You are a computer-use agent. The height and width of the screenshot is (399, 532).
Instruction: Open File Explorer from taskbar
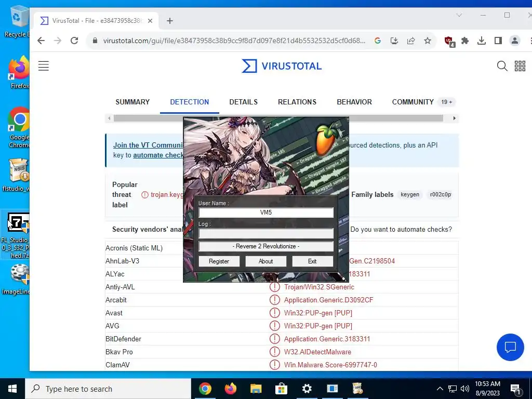tap(256, 389)
